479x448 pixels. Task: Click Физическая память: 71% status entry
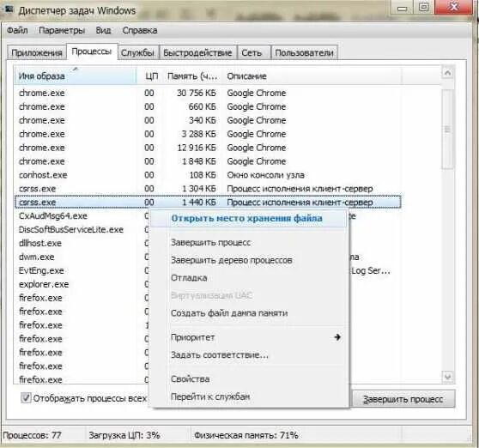(246, 435)
